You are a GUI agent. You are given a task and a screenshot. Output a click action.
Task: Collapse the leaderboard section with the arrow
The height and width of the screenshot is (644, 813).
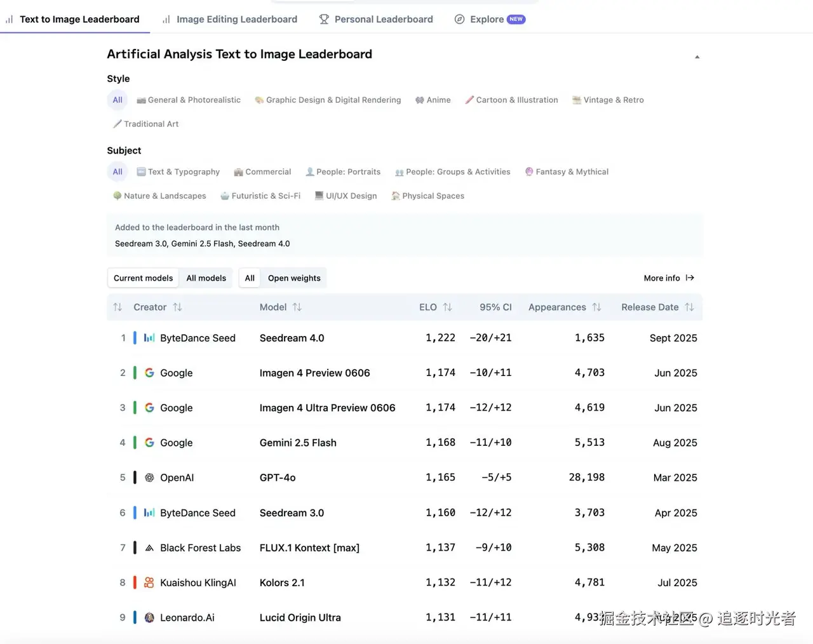click(x=697, y=57)
